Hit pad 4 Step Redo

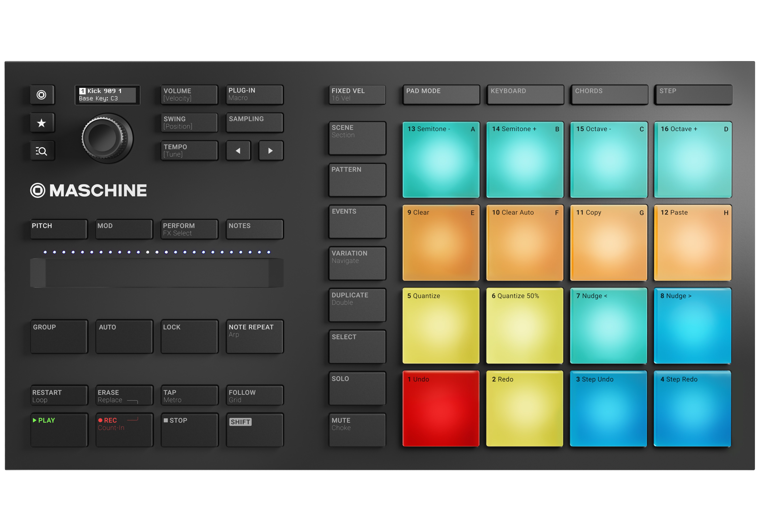point(693,409)
